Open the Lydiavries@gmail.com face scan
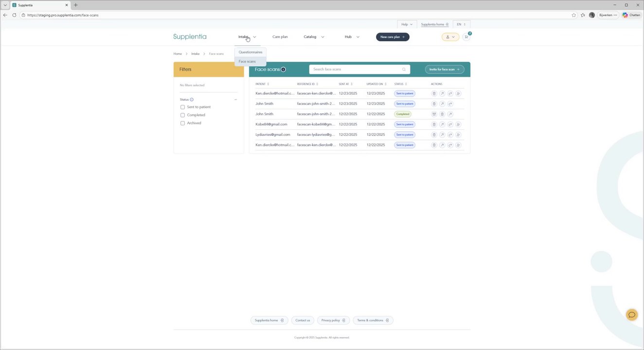The width and height of the screenshot is (644, 350). tap(442, 135)
